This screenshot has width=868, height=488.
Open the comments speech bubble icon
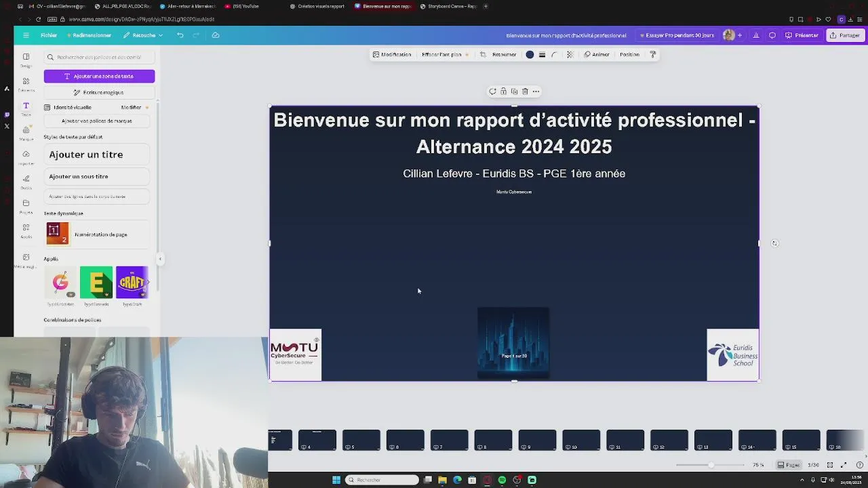tap(772, 35)
